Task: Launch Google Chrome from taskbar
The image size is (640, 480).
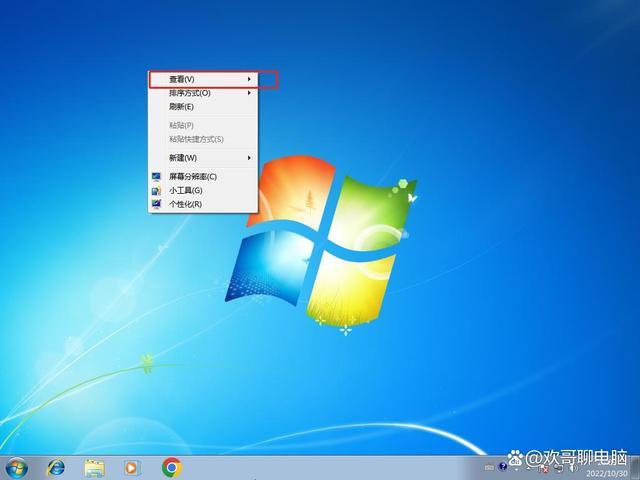Action: click(172, 468)
